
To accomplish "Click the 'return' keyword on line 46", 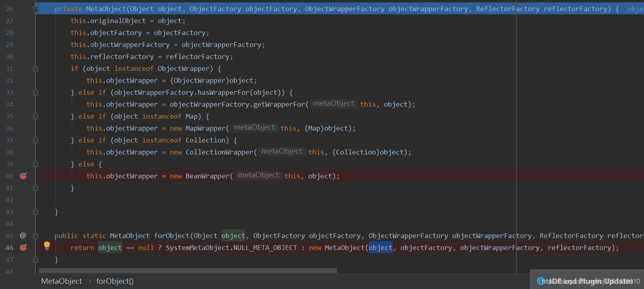I will point(82,248).
